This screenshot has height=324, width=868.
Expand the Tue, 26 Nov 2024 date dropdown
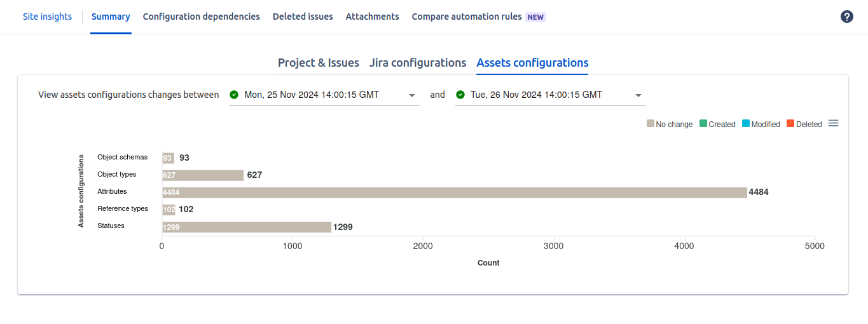pos(638,95)
